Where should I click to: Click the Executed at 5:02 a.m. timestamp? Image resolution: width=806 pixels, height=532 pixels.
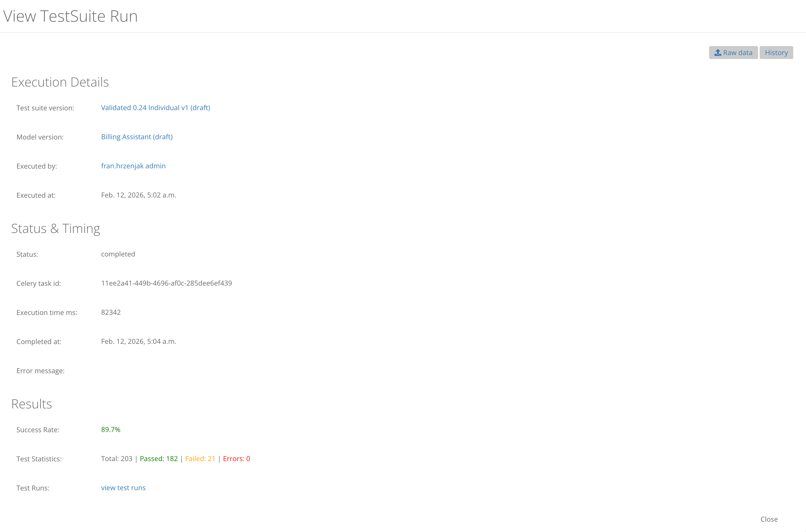tap(138, 195)
